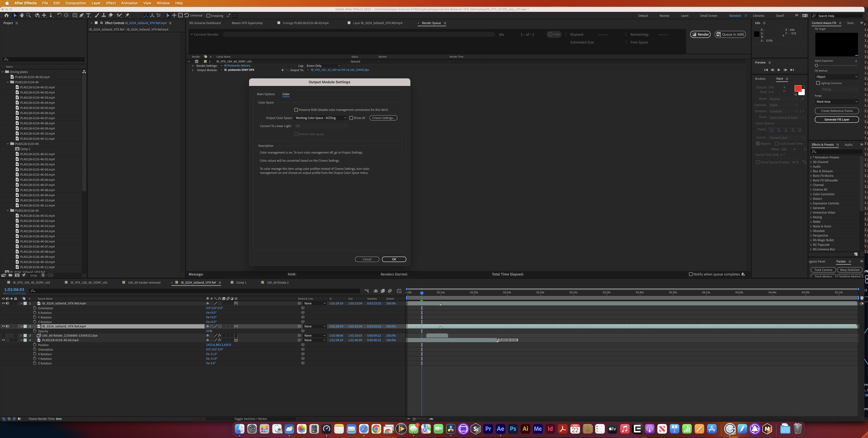The image size is (868, 438).
Task: Switch to the Main Options tab
Action: coord(266,94)
